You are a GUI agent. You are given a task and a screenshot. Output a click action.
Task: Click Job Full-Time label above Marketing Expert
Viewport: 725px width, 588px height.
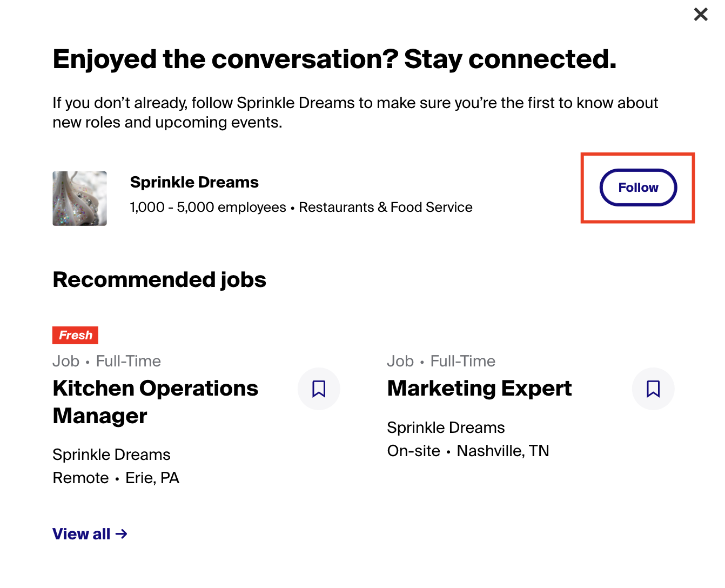coord(441,361)
